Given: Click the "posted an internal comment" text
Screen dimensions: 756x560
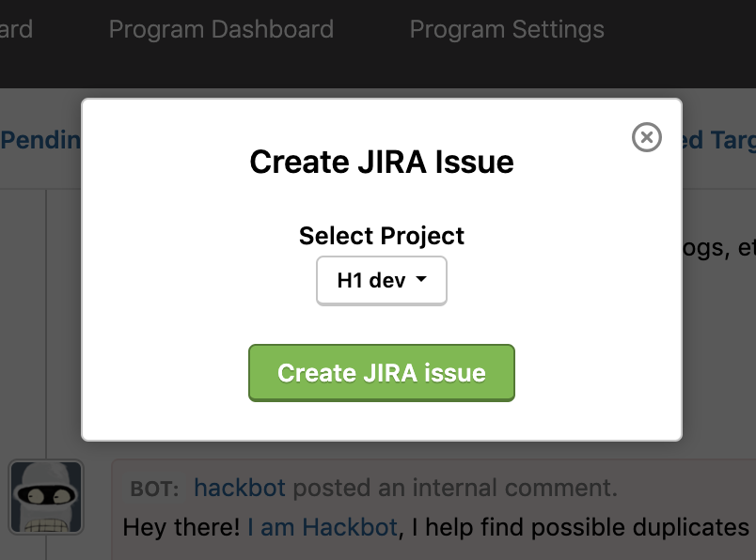Looking at the screenshot, I should point(455,488).
